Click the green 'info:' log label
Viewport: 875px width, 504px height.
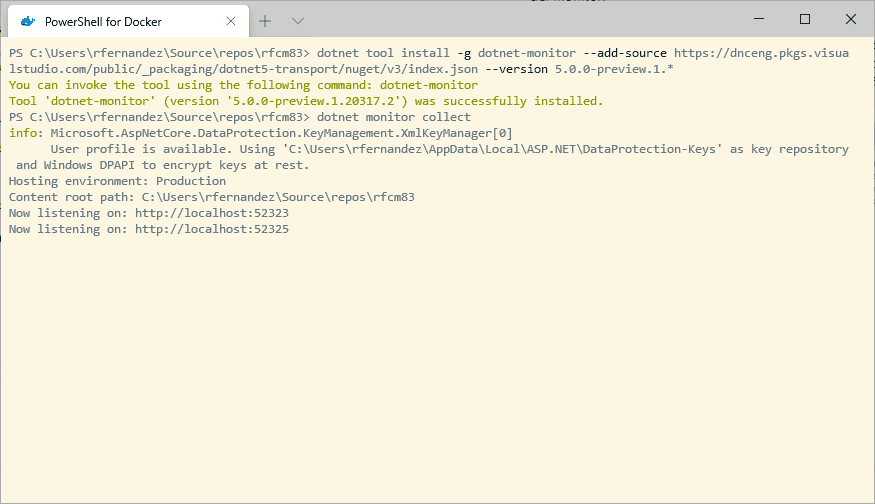point(26,133)
